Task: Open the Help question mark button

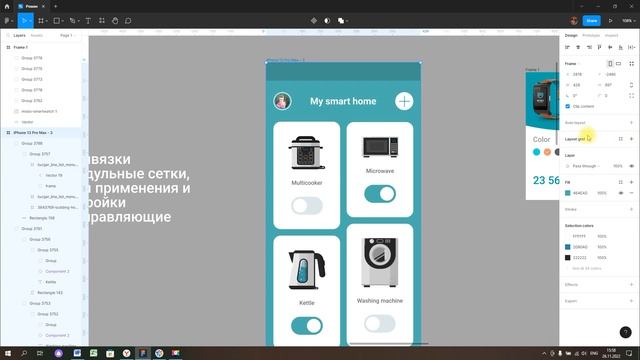Action: pyautogui.click(x=625, y=332)
